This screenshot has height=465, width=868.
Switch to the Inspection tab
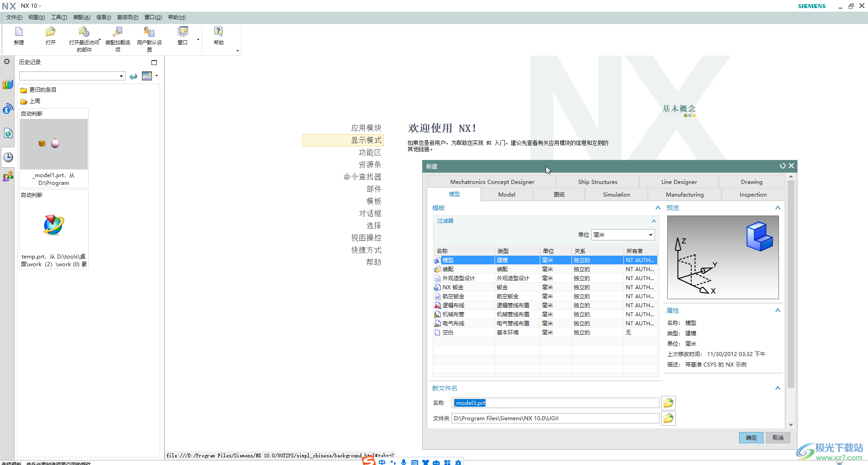(753, 194)
